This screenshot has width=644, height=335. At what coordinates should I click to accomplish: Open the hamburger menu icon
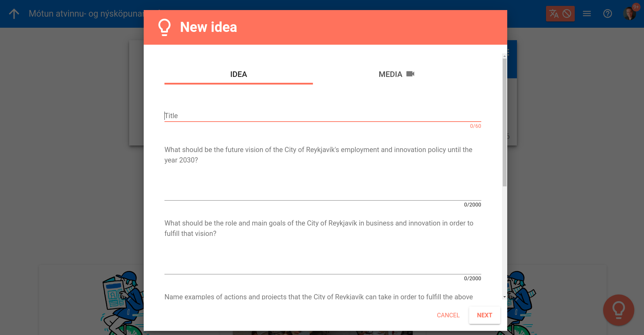[587, 14]
